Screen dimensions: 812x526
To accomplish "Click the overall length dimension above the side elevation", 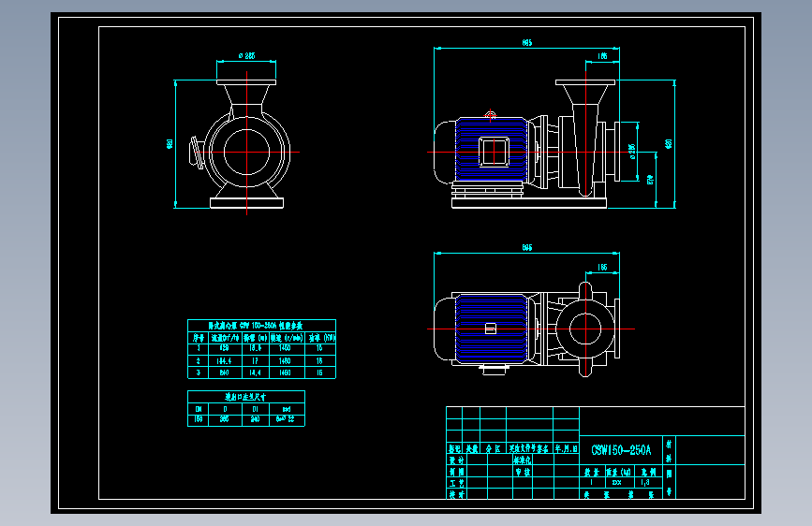I will click(527, 42).
